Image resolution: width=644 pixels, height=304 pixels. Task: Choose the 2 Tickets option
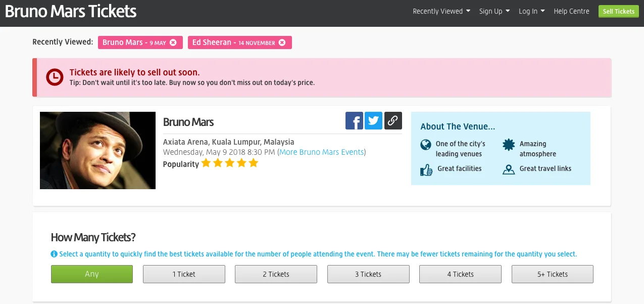coord(276,274)
